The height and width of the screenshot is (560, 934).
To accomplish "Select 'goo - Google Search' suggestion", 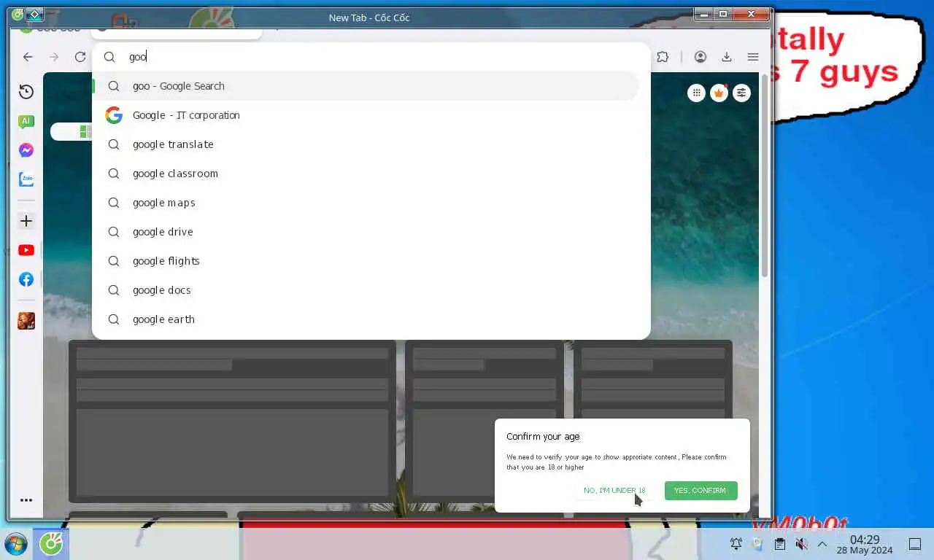I will click(x=366, y=86).
